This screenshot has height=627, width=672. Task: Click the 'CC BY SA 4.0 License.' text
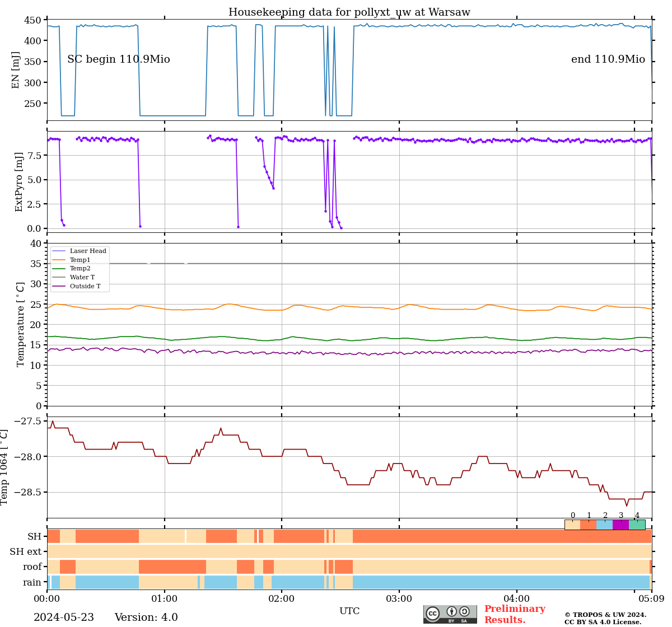603,622
